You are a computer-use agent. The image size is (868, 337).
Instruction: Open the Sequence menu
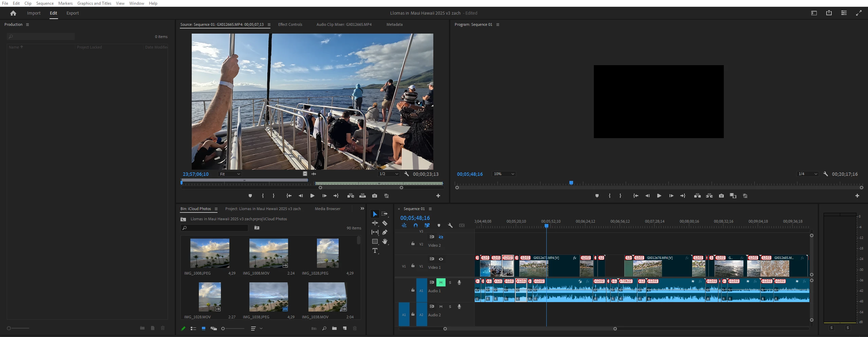pyautogui.click(x=45, y=3)
